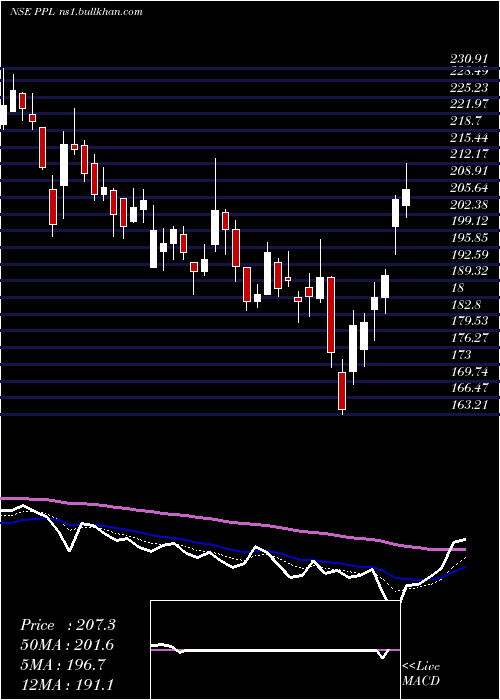Click the 176.27 price level label
The image size is (500, 700).
469,338
